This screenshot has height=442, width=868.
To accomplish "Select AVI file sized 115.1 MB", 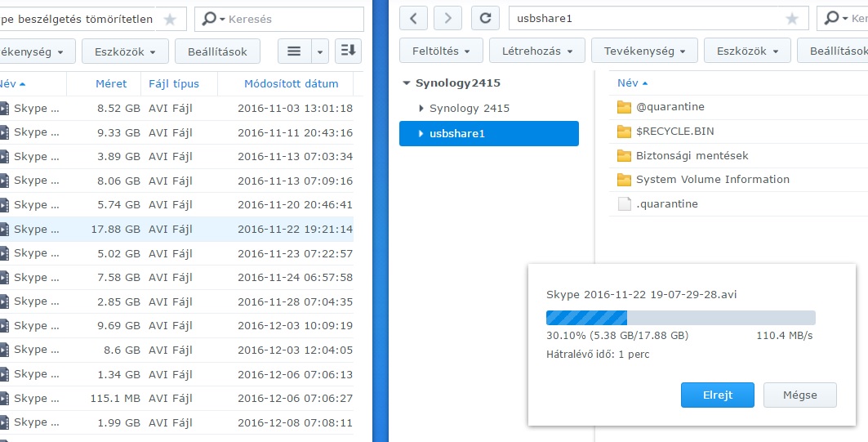I will coord(176,398).
